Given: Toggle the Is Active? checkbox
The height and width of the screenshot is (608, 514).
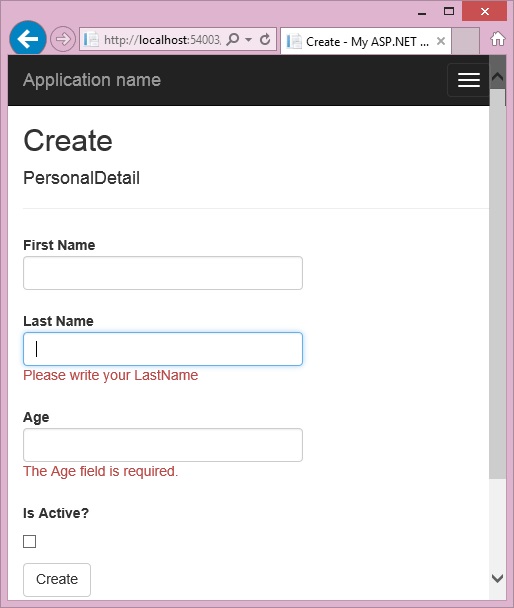Looking at the screenshot, I should pyautogui.click(x=29, y=541).
